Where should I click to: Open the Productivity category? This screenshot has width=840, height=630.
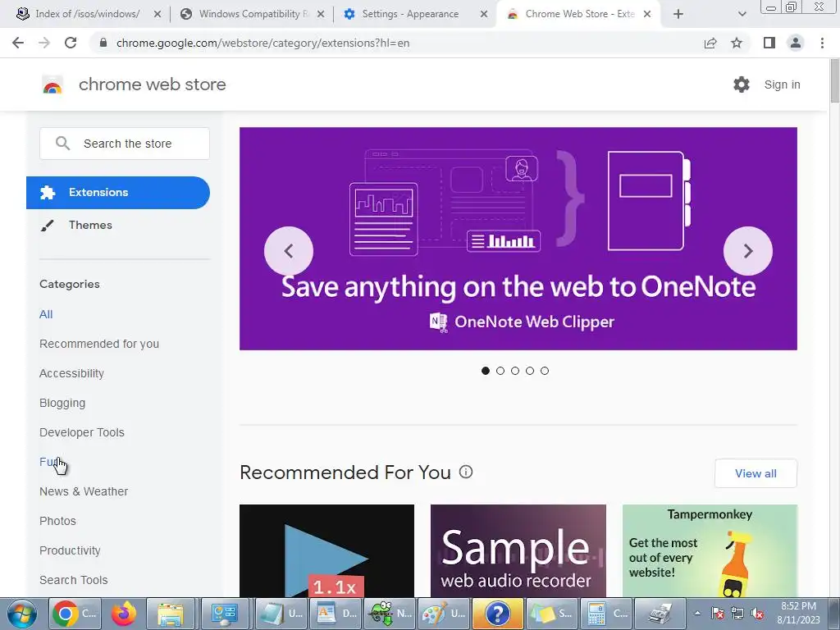[x=71, y=550]
